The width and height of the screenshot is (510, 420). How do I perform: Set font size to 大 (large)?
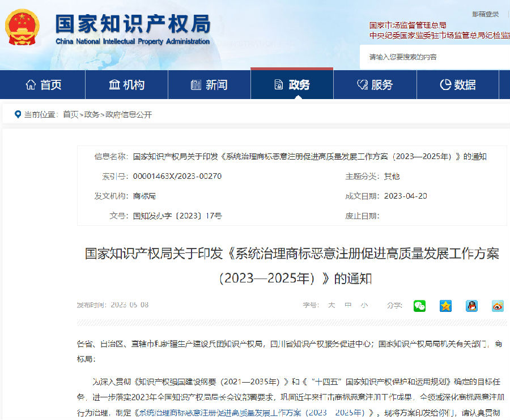331,305
